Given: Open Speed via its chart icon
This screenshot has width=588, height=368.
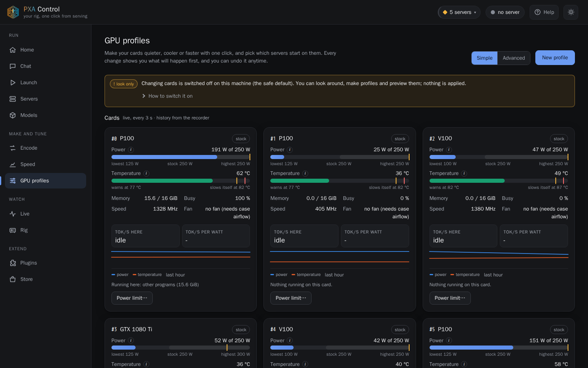Looking at the screenshot, I should pos(13,164).
